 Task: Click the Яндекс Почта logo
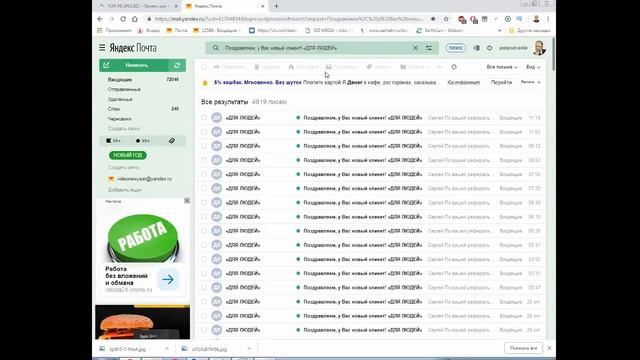[x=133, y=48]
